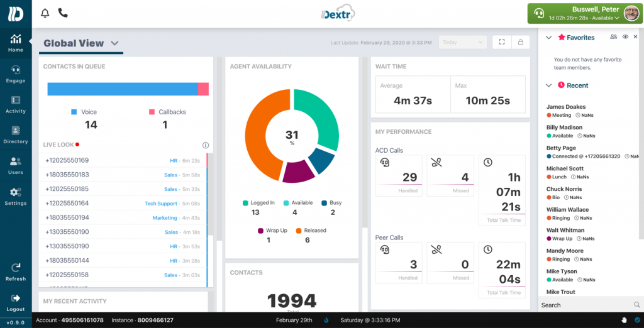This screenshot has width=644, height=328.
Task: Click the ACD Calls missed call icon
Action: (x=436, y=162)
